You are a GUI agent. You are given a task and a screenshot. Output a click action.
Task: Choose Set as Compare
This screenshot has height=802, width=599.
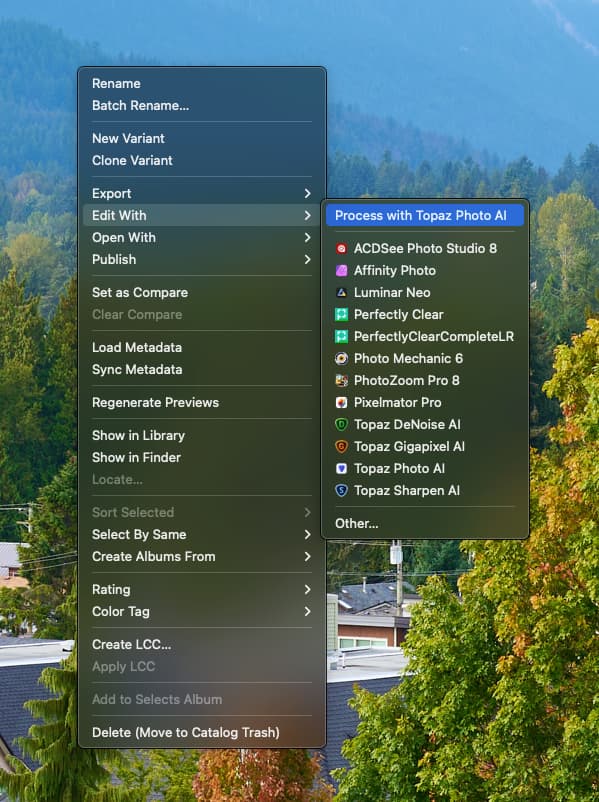click(x=202, y=293)
